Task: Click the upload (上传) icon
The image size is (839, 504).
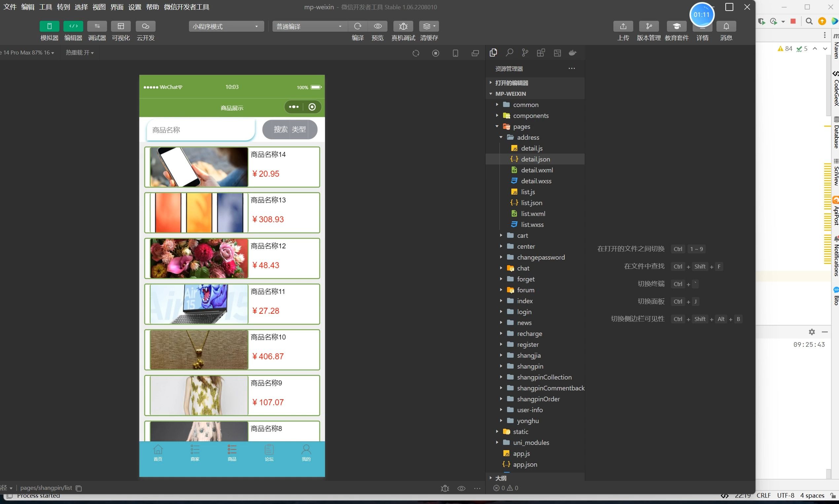Action: (623, 26)
